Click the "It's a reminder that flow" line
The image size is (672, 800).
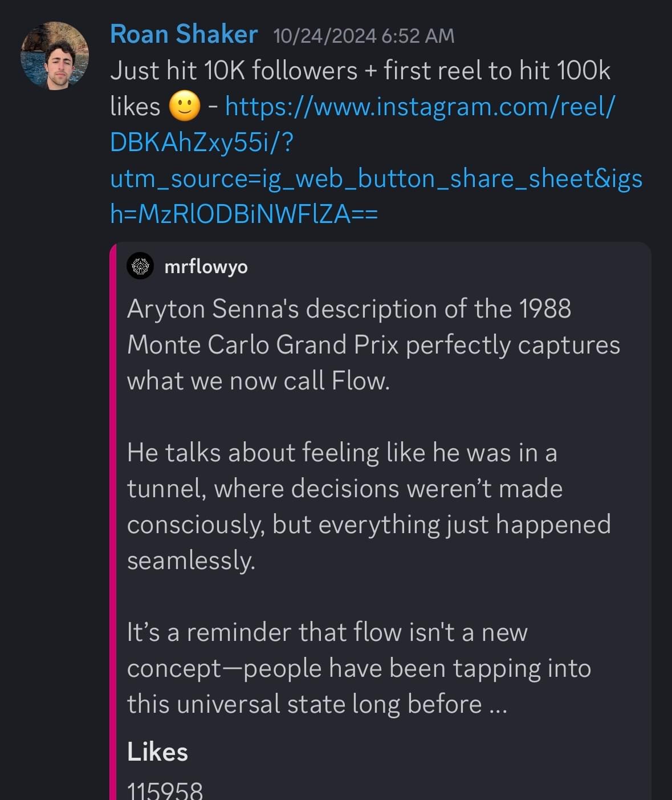coord(327,632)
